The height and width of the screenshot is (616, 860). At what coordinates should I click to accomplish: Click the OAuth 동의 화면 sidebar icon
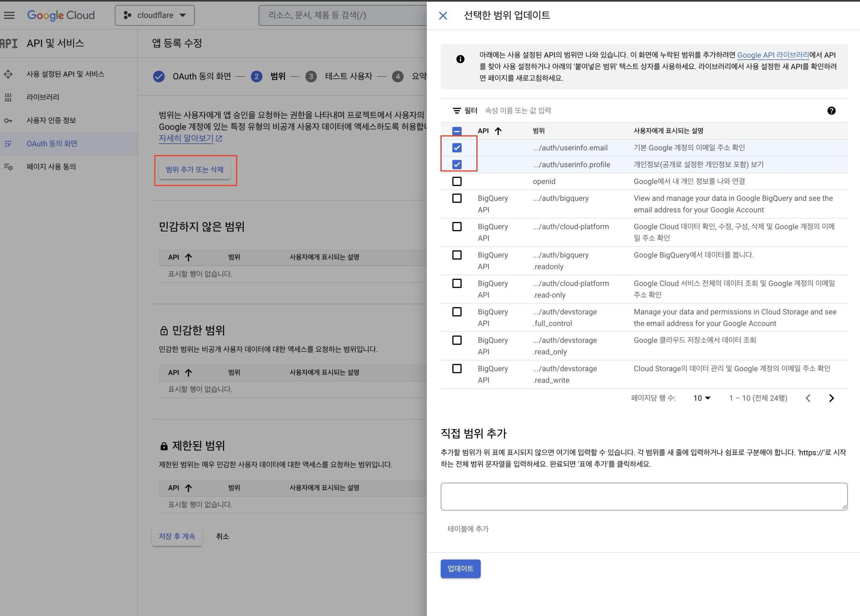pos(8,144)
